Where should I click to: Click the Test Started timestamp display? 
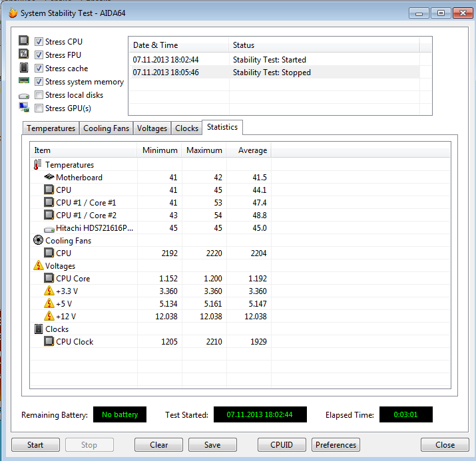(260, 414)
